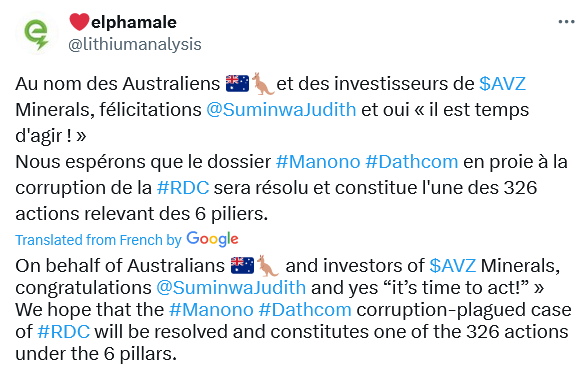
Task: Click the kangaroo emoji in the English translation
Action: click(268, 266)
